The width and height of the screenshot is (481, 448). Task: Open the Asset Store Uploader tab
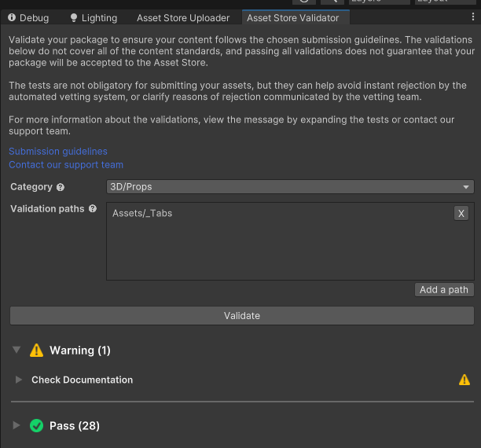point(183,18)
